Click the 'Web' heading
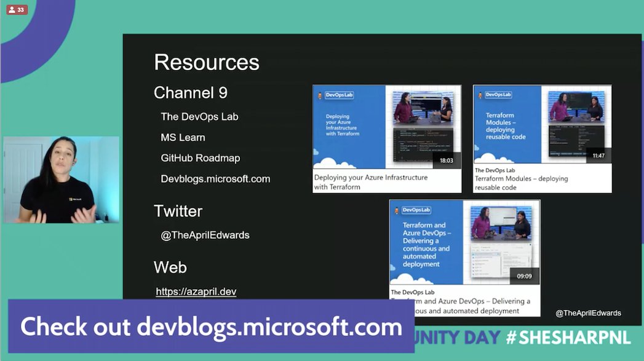 coord(170,268)
